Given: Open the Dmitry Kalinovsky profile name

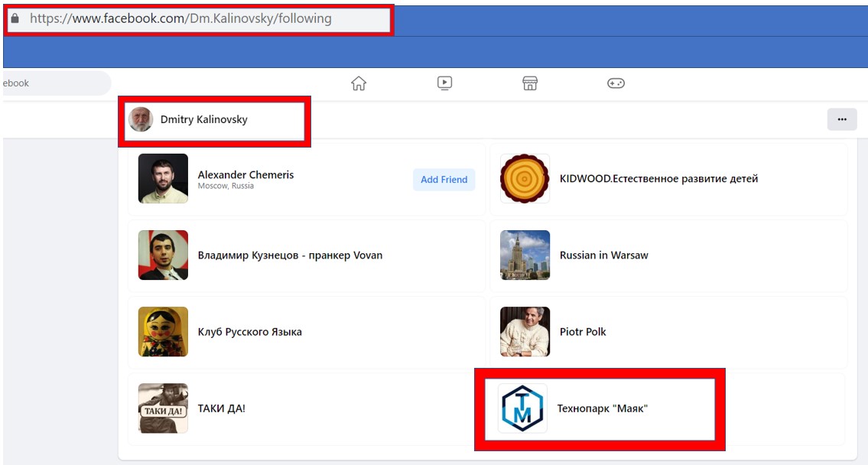Looking at the screenshot, I should coord(203,119).
